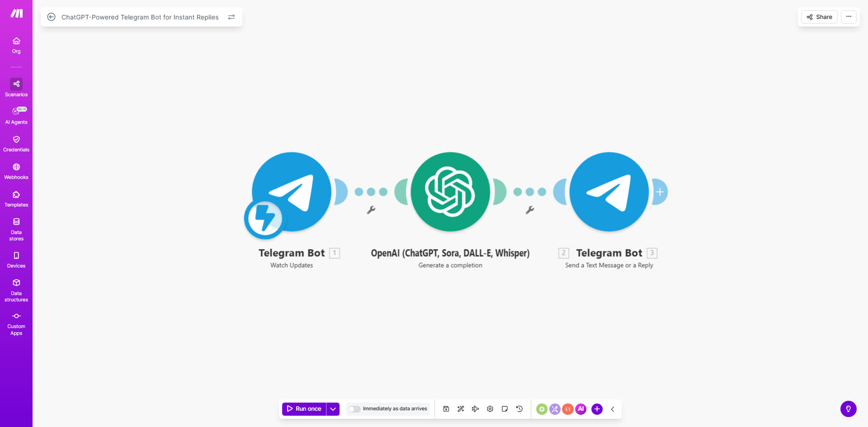868x427 pixels.
Task: Click the Make logo in the sidebar
Action: tap(16, 14)
